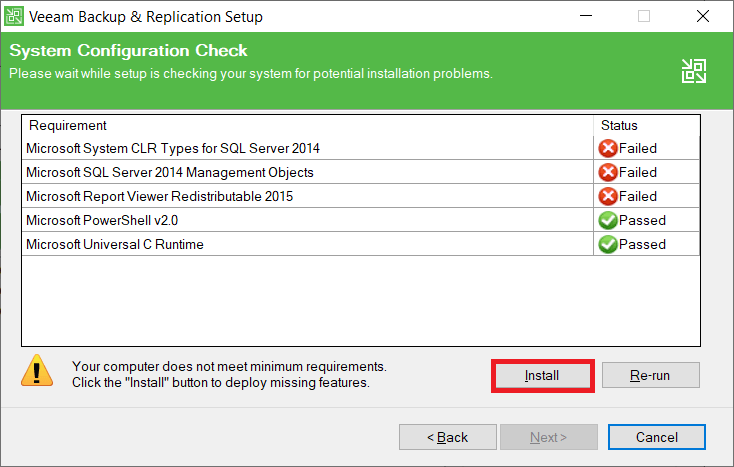Image resolution: width=734 pixels, height=467 pixels.
Task: Select Microsoft System CLR Types row
Action: (x=173, y=148)
